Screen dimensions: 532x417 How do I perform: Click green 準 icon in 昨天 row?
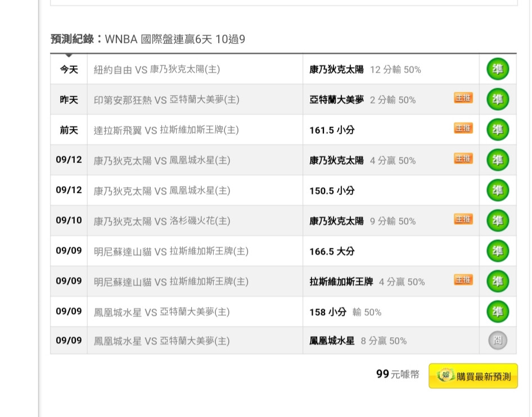pyautogui.click(x=497, y=99)
